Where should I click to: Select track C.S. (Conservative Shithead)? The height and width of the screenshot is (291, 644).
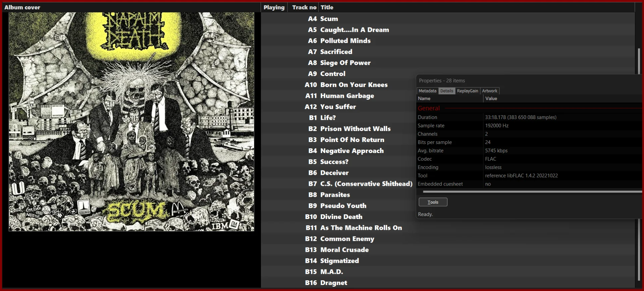338,184
